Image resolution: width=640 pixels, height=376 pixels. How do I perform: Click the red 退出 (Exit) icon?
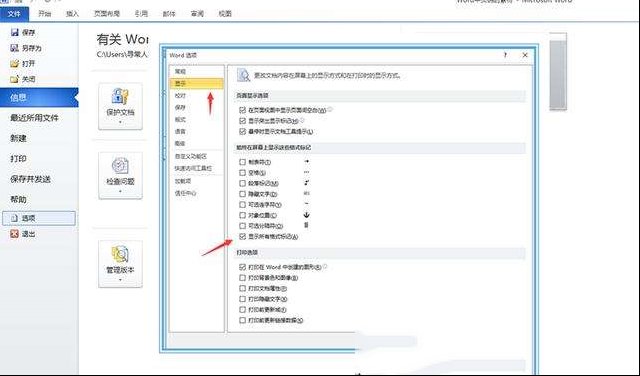coord(14,234)
